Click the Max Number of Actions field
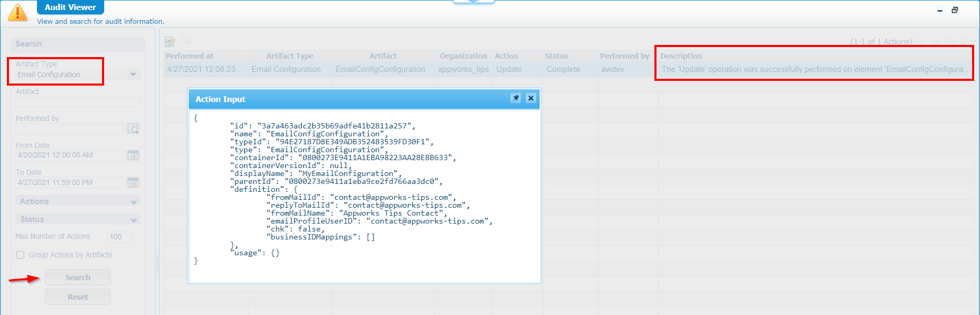Image resolution: width=980 pixels, height=315 pixels. (119, 237)
